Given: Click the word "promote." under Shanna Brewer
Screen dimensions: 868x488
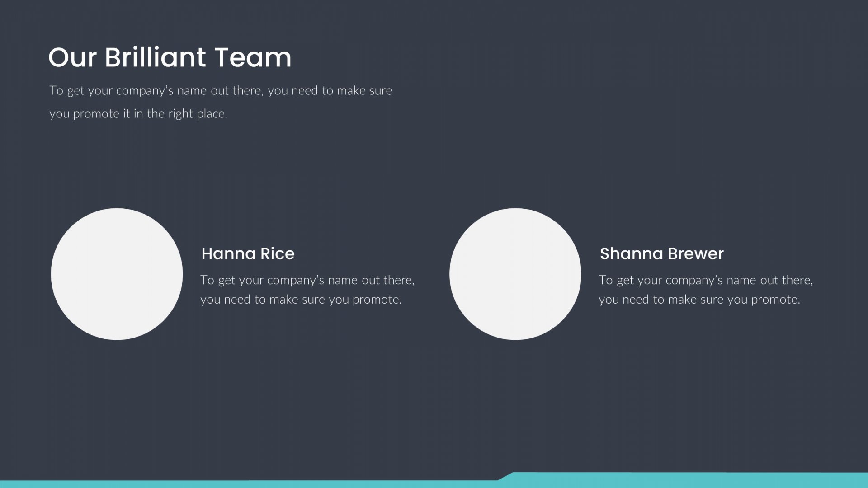Looking at the screenshot, I should tap(776, 300).
